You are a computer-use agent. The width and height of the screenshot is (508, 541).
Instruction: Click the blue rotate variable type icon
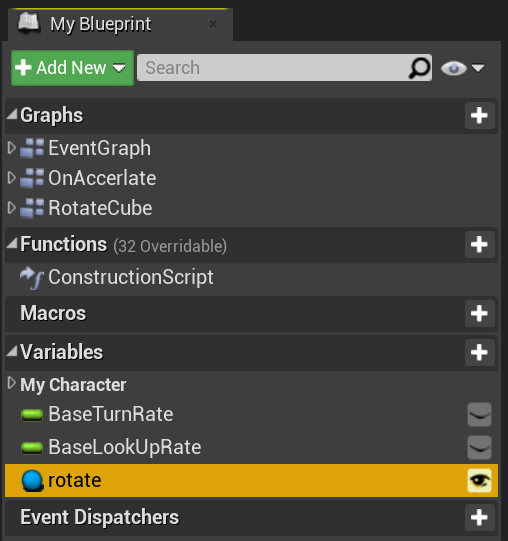(32, 481)
